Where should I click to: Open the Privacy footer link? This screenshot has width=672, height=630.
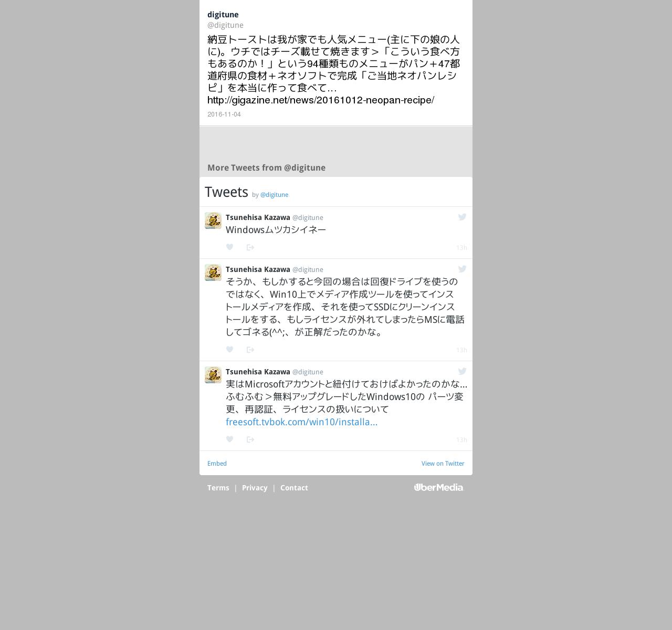pyautogui.click(x=255, y=488)
